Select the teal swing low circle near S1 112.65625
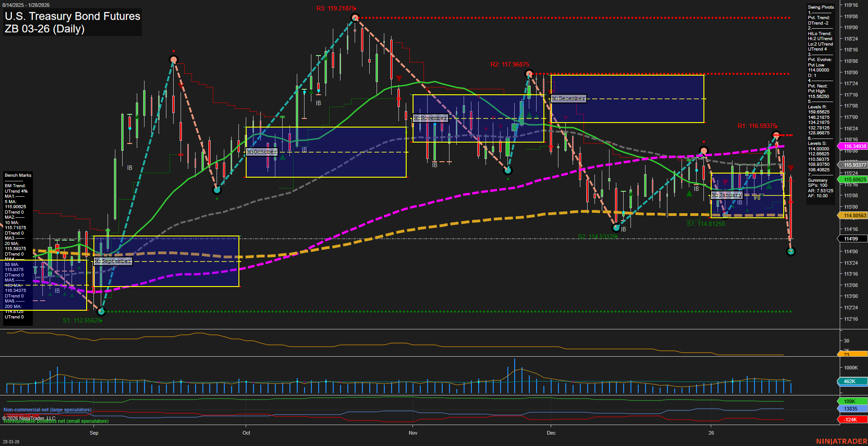 [101, 311]
